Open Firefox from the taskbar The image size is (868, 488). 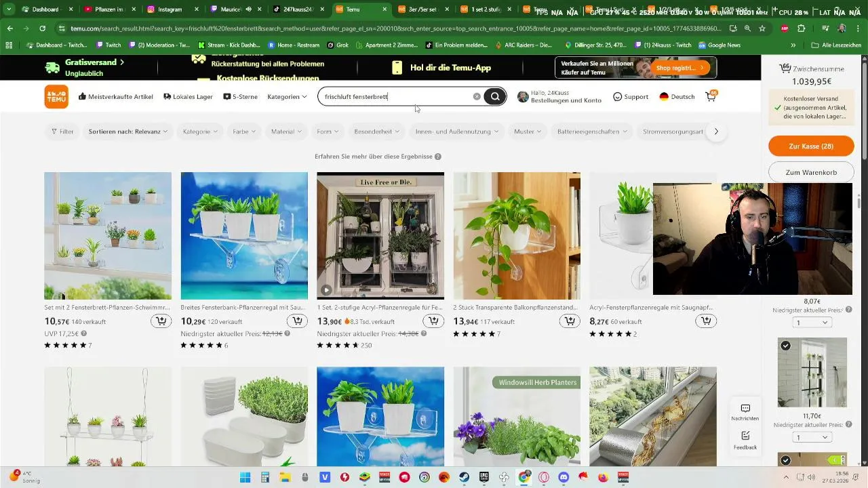(x=604, y=477)
